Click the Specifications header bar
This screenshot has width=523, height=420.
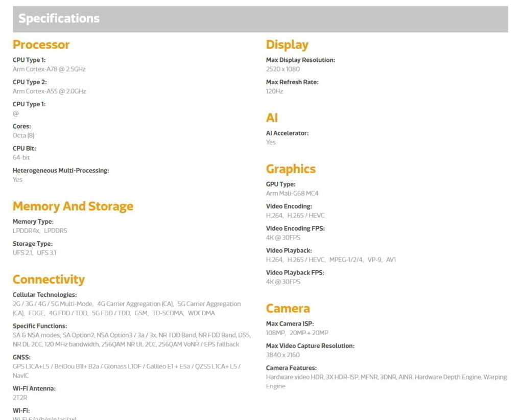click(260, 19)
